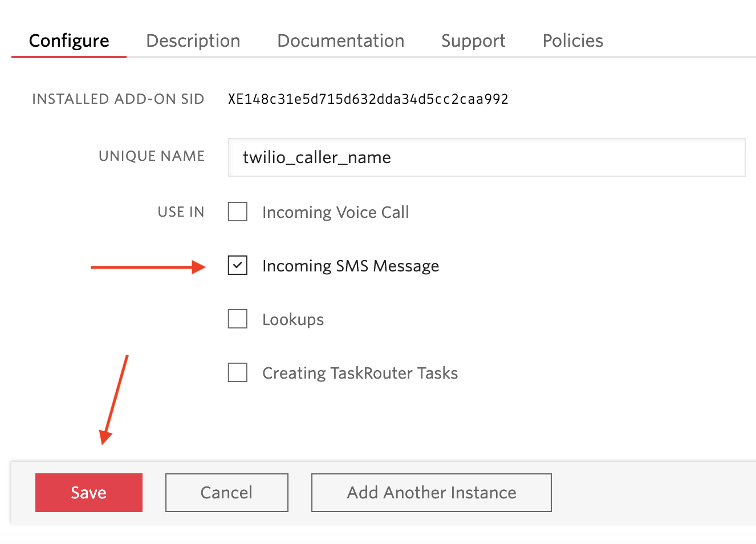Click the Incoming Voice Call label
The width and height of the screenshot is (756, 544).
[x=335, y=212]
